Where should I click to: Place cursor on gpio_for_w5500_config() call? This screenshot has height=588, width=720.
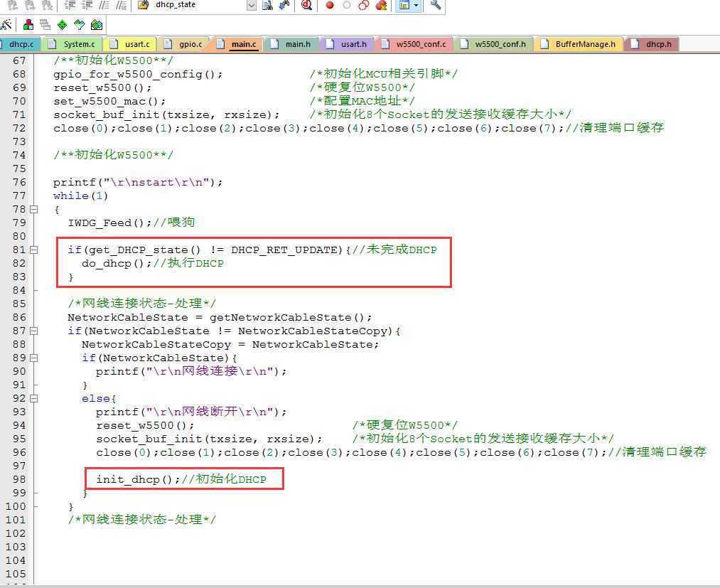138,74
